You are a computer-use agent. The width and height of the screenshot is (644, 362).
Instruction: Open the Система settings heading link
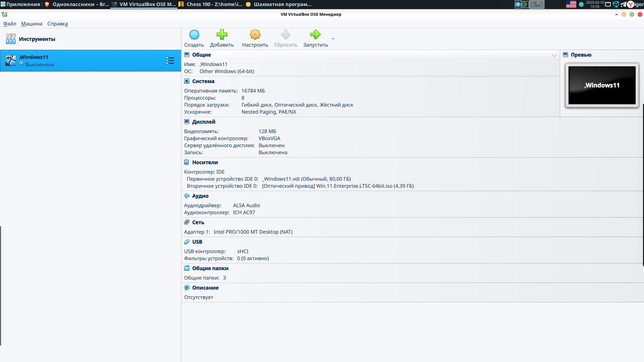[x=203, y=81]
